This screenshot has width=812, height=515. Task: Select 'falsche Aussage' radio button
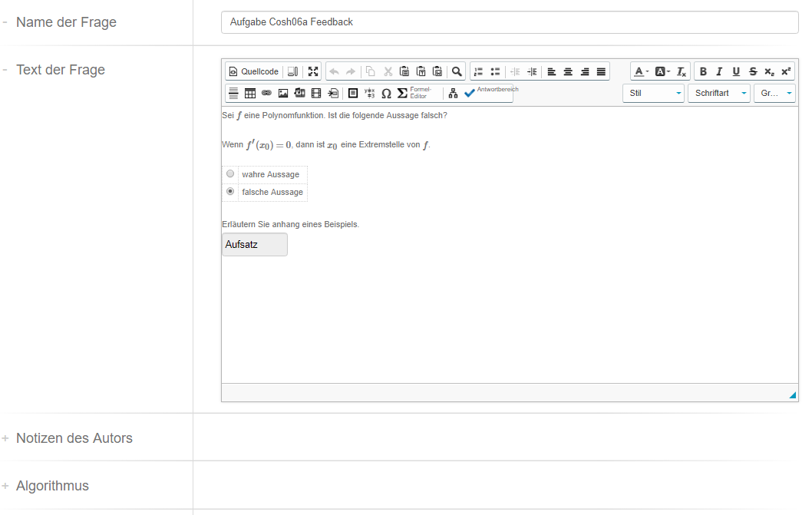[x=230, y=191]
